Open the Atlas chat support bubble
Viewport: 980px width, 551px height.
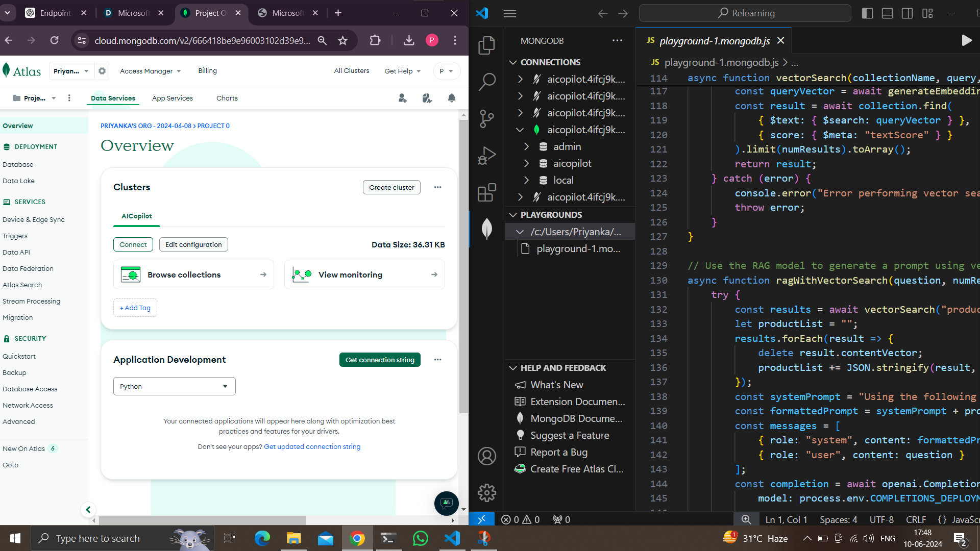click(446, 503)
